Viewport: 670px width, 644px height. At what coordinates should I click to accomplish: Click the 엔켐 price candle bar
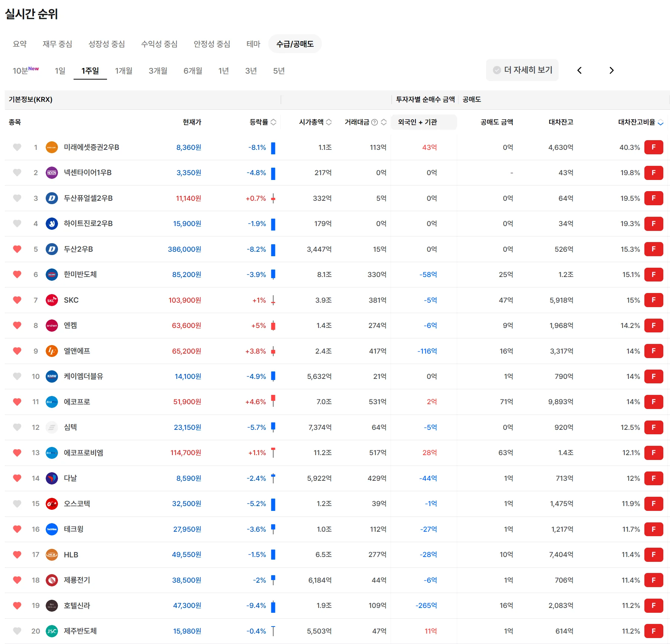tap(273, 326)
